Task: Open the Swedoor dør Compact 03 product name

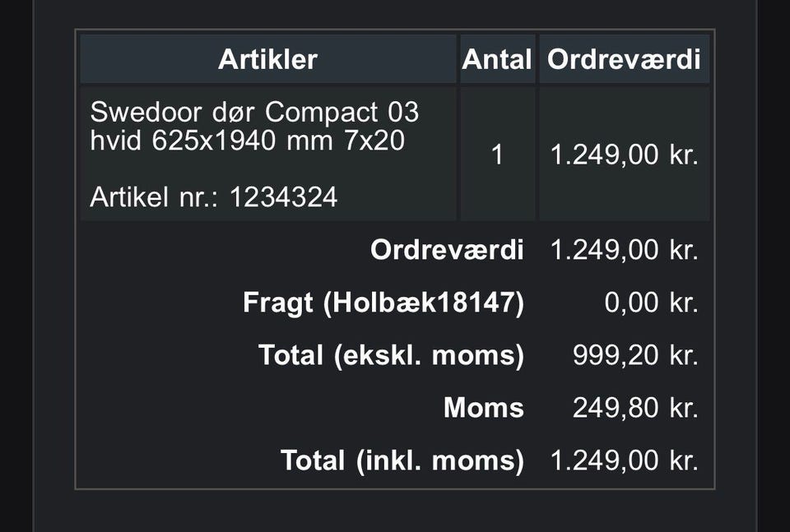Action: pos(254,111)
